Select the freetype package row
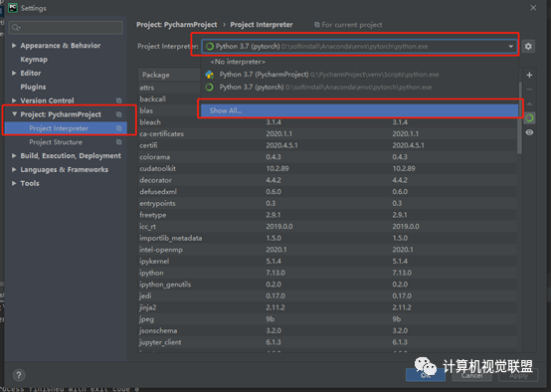 327,215
